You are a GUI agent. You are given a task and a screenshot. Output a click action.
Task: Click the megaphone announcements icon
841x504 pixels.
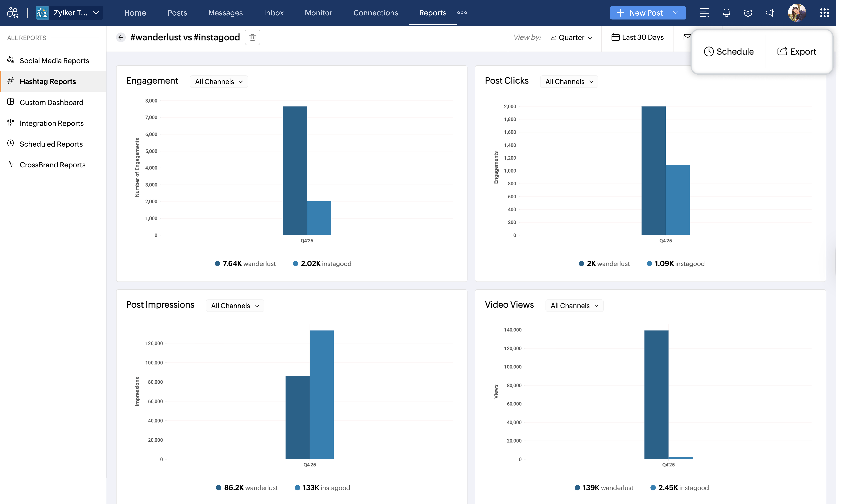coord(770,13)
